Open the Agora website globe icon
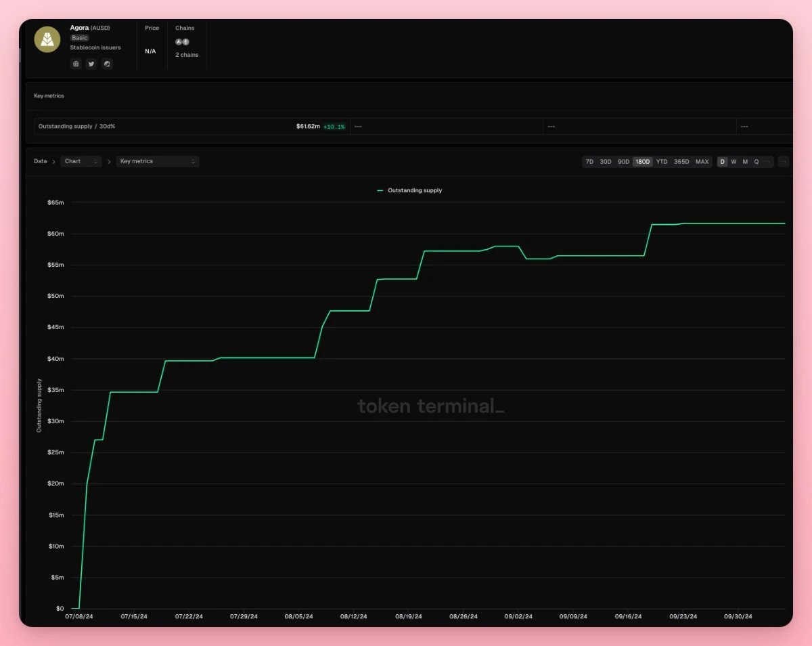 pyautogui.click(x=76, y=64)
